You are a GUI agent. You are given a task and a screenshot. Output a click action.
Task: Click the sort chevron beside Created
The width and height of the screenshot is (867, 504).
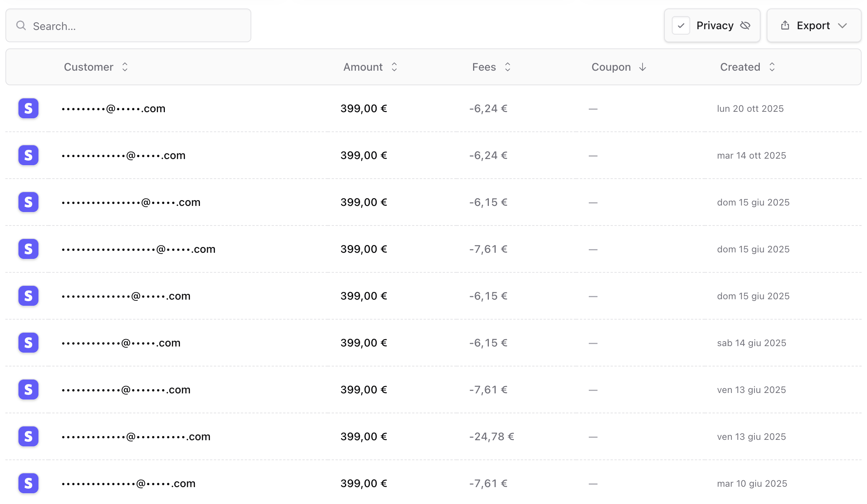[772, 67]
